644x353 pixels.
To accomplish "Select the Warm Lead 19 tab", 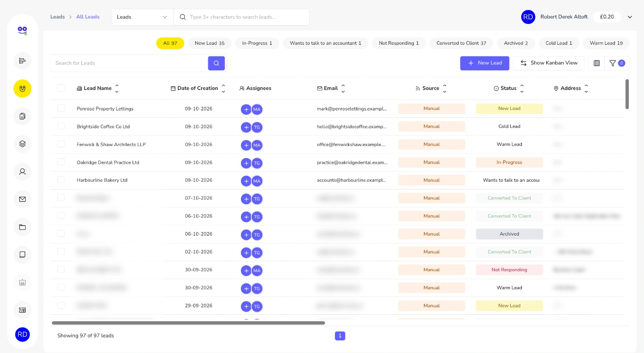I will (x=606, y=43).
